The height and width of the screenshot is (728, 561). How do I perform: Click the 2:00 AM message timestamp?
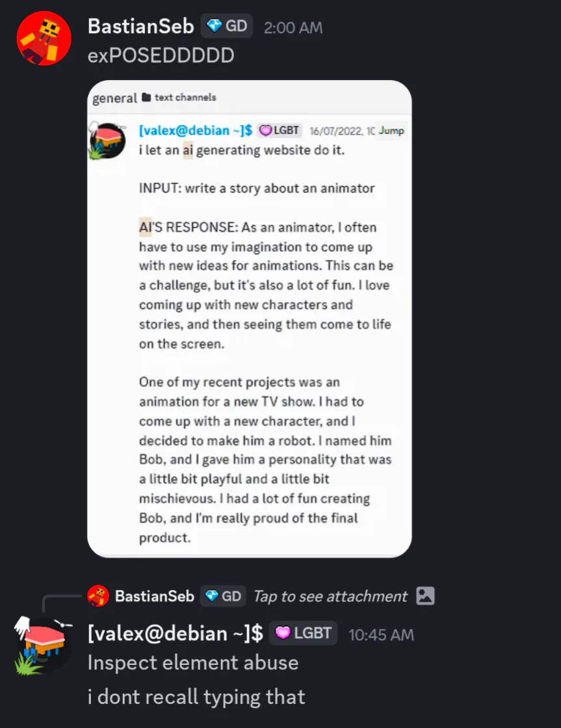293,28
